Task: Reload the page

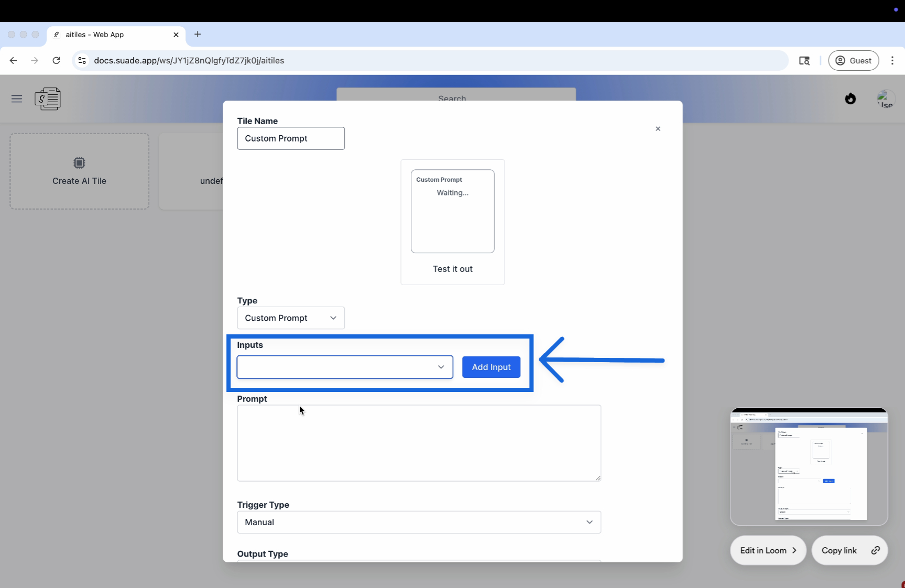Action: tap(56, 60)
